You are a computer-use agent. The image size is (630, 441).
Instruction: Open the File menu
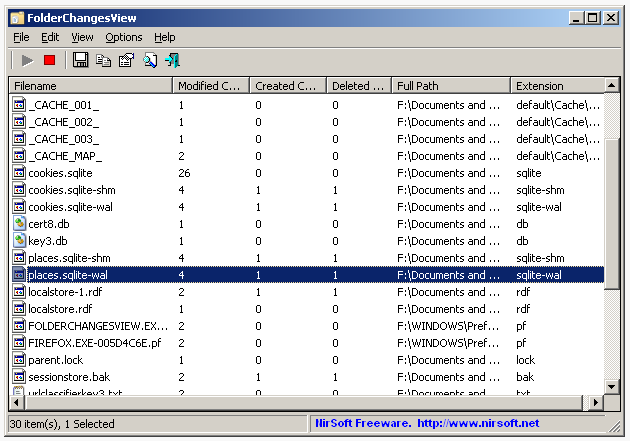click(21, 37)
